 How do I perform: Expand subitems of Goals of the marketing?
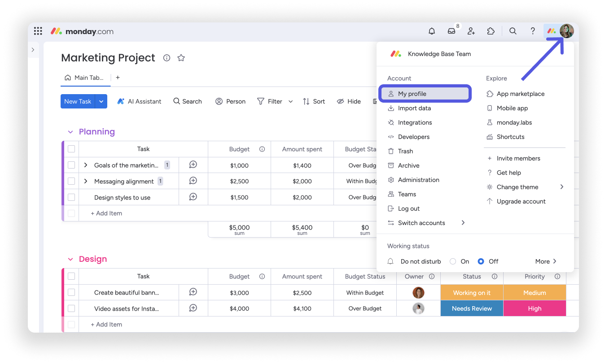(86, 165)
